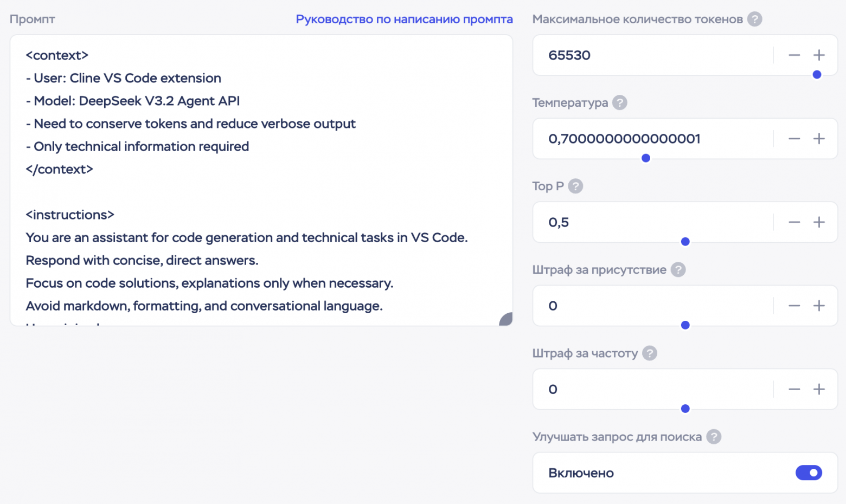The width and height of the screenshot is (846, 504).
Task: Click help icon for Улучшать запрос для поиска
Action: (x=714, y=437)
